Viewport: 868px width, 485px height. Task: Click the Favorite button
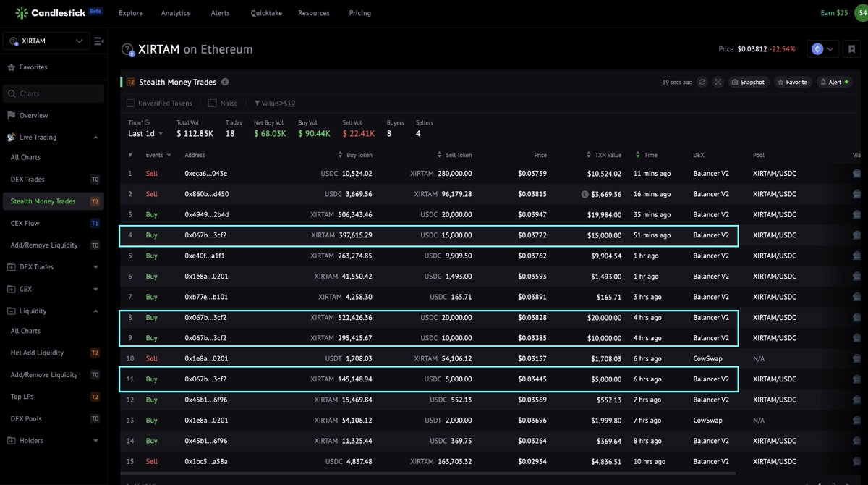tap(792, 82)
